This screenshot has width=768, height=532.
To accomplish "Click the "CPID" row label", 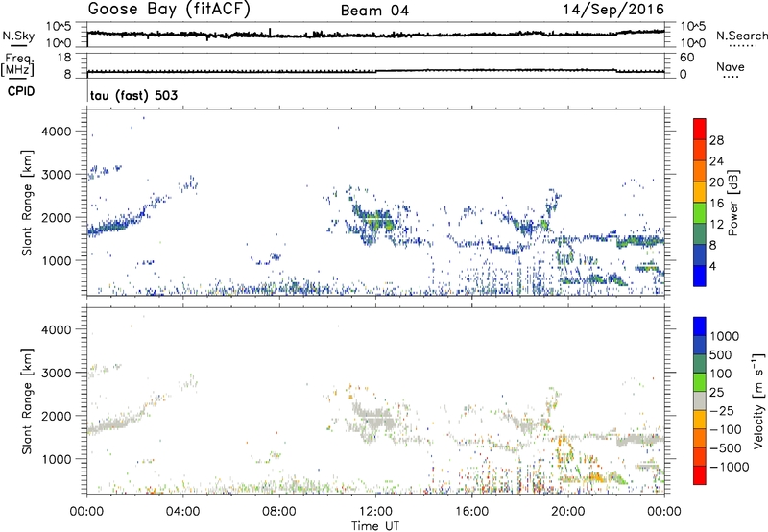I will pyautogui.click(x=21, y=91).
